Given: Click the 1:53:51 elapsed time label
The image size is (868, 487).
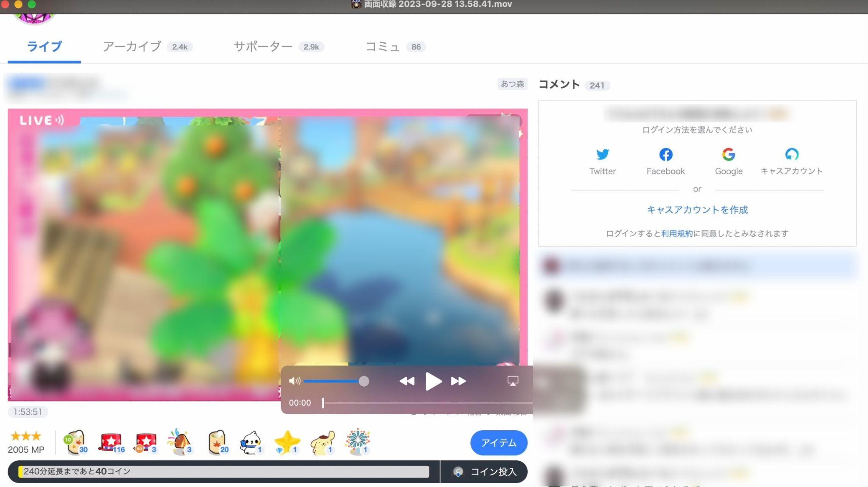Looking at the screenshot, I should click(28, 412).
